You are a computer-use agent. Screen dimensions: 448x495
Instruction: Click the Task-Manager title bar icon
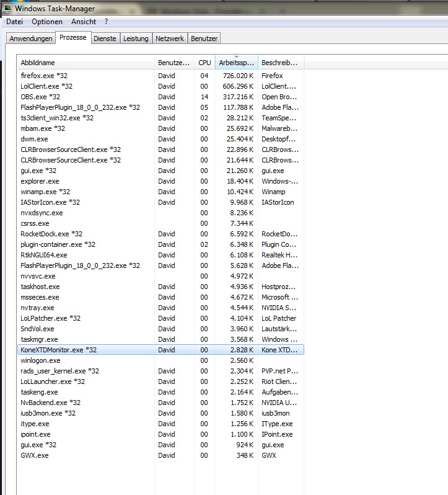[7, 7]
